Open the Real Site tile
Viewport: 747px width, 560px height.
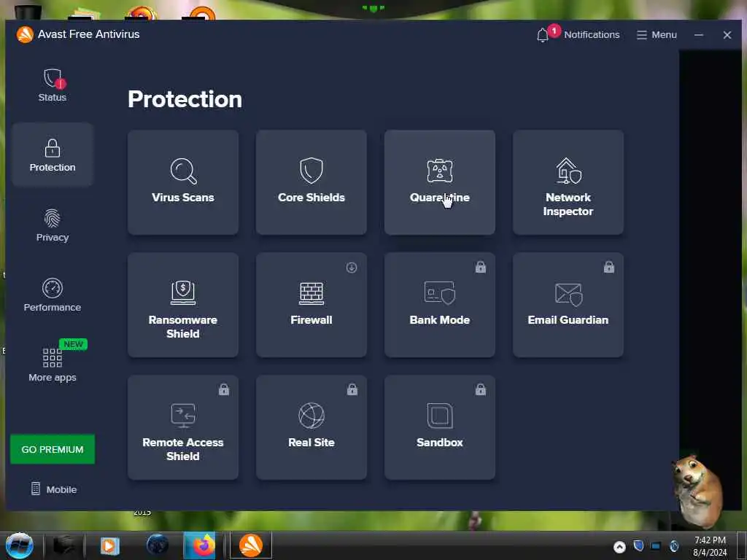(311, 427)
